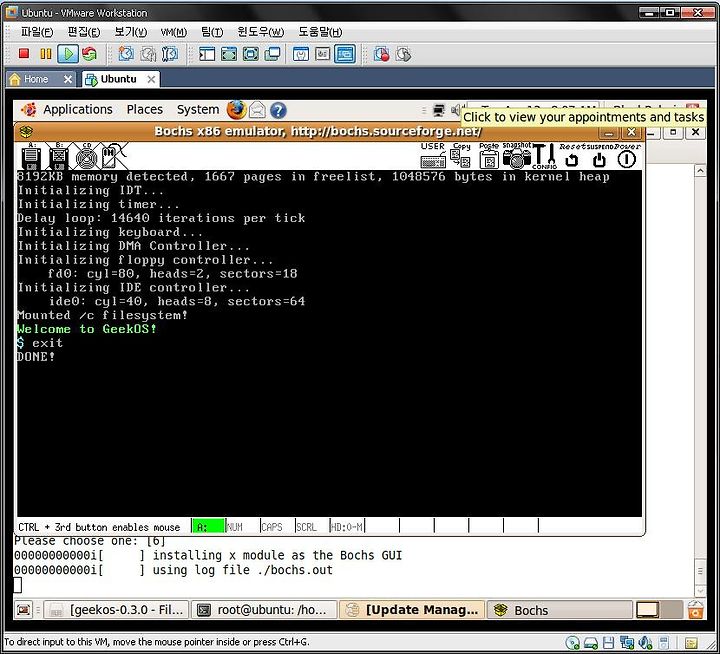The image size is (720, 654).
Task: Open the 편집(E) menu
Action: coord(84,32)
